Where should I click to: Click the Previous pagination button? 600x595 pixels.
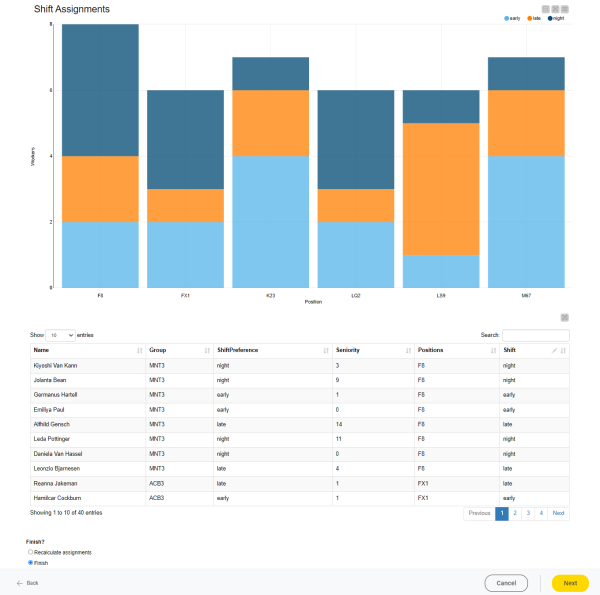coord(479,513)
